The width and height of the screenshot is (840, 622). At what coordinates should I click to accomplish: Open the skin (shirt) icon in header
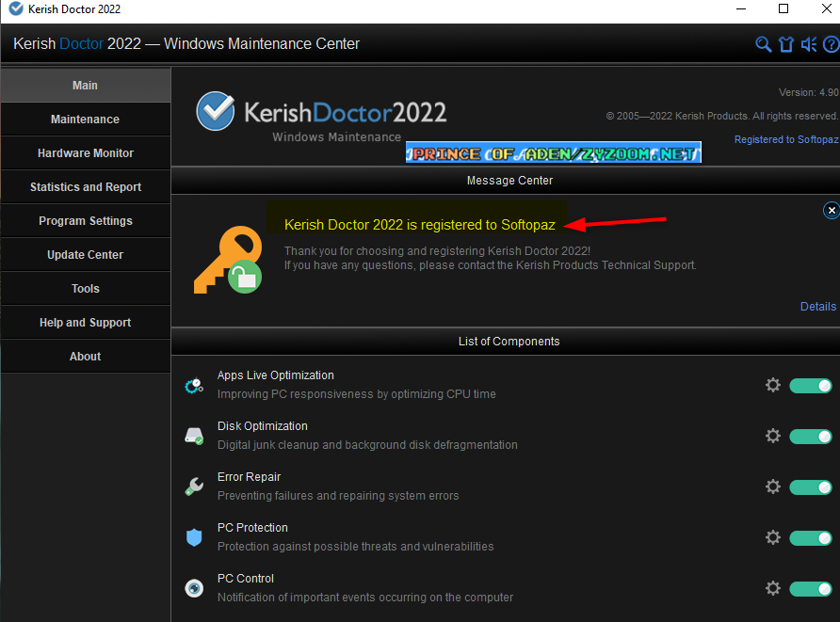click(x=786, y=44)
